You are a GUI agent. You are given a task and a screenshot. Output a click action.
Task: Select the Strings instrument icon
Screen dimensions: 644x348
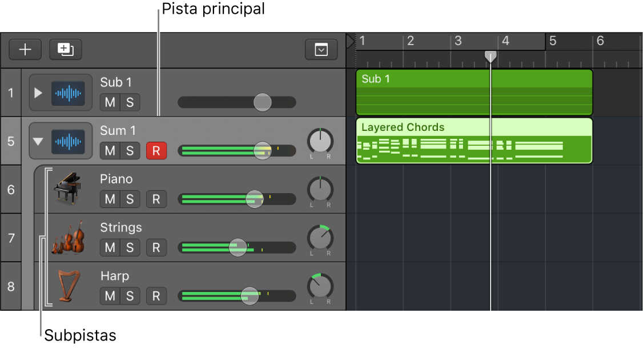(x=68, y=237)
